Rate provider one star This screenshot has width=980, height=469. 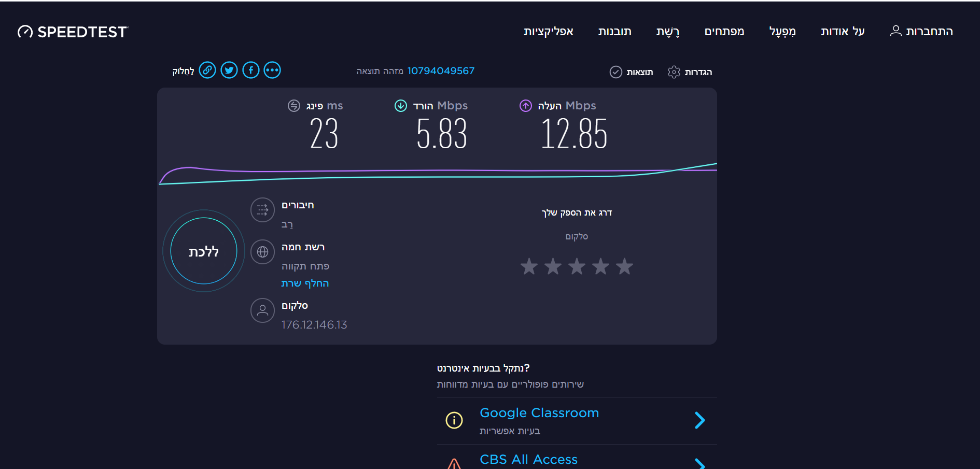click(x=529, y=266)
